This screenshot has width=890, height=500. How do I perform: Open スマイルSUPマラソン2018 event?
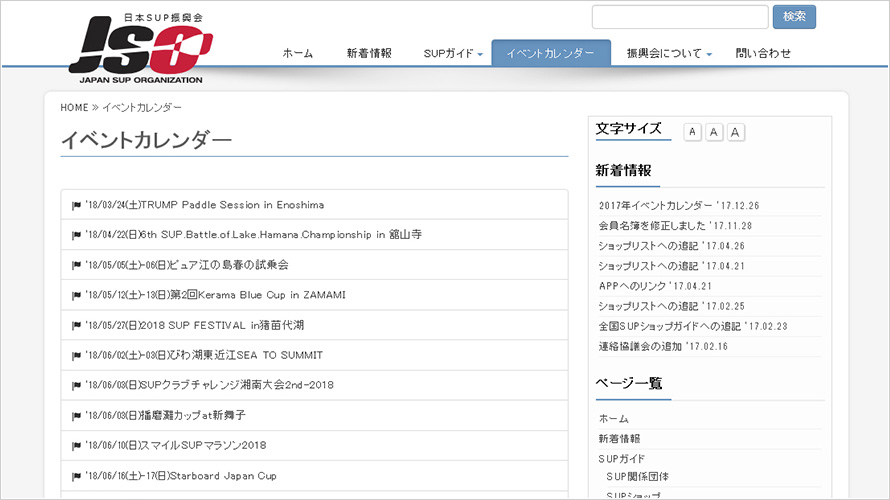[175, 446]
